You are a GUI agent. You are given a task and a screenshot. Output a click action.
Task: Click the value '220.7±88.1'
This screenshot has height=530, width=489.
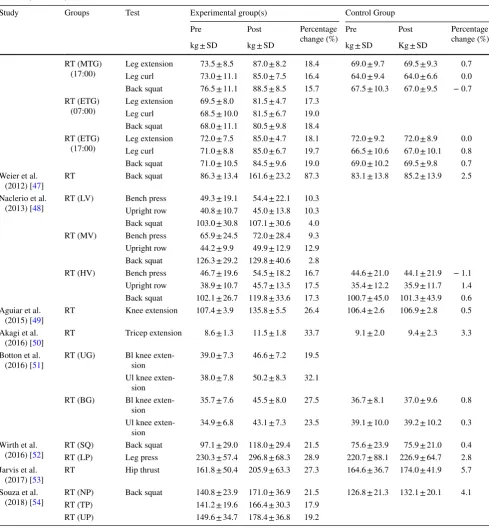(x=367, y=457)
